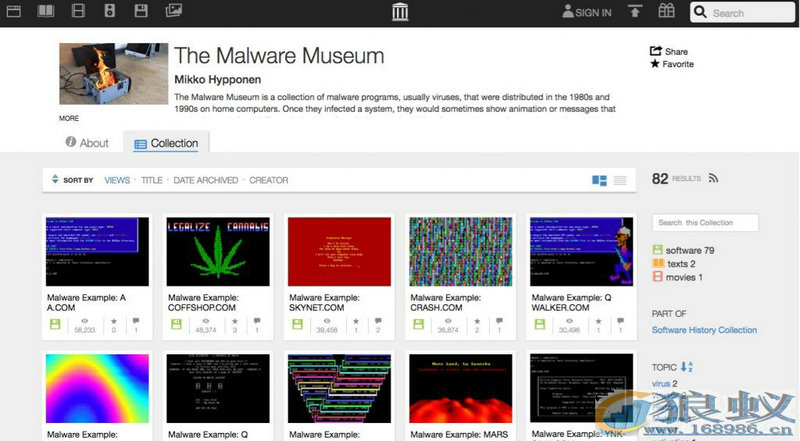The width and height of the screenshot is (800, 441).
Task: Open the Video section film icon
Action: tap(78, 12)
